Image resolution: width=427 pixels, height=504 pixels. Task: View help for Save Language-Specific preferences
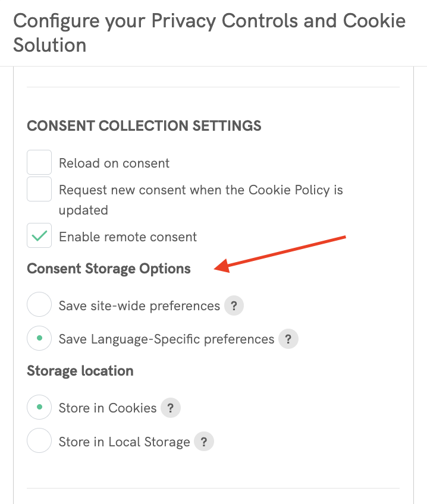click(x=288, y=339)
